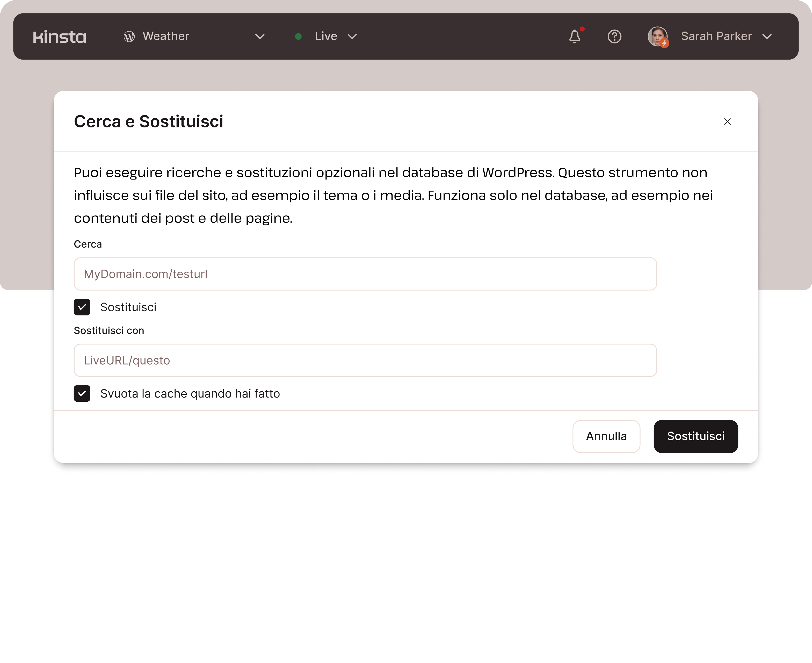Focus the Cerca input field

(x=365, y=274)
